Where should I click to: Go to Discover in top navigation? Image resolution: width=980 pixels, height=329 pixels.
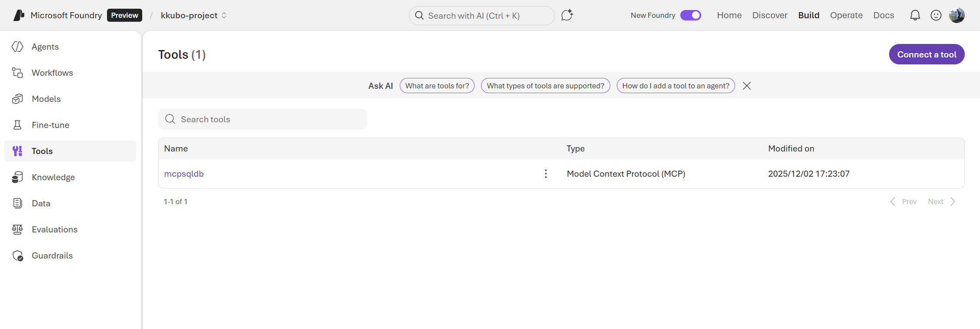pyautogui.click(x=770, y=15)
